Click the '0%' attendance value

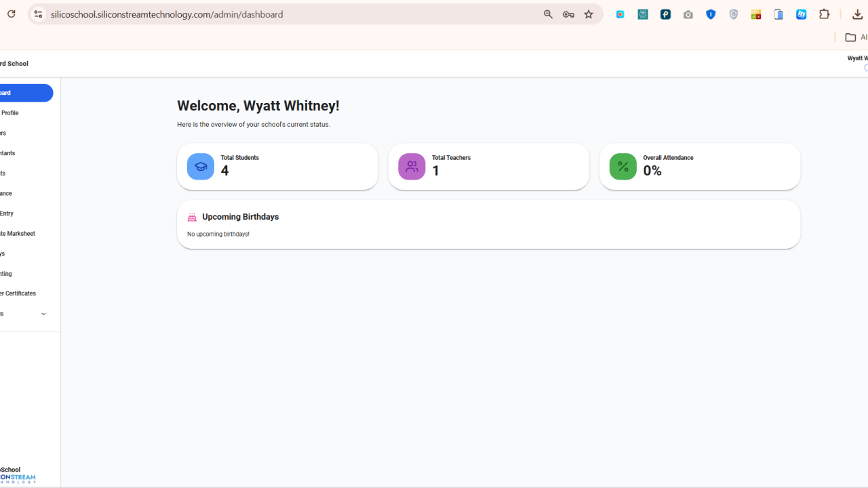pos(652,171)
